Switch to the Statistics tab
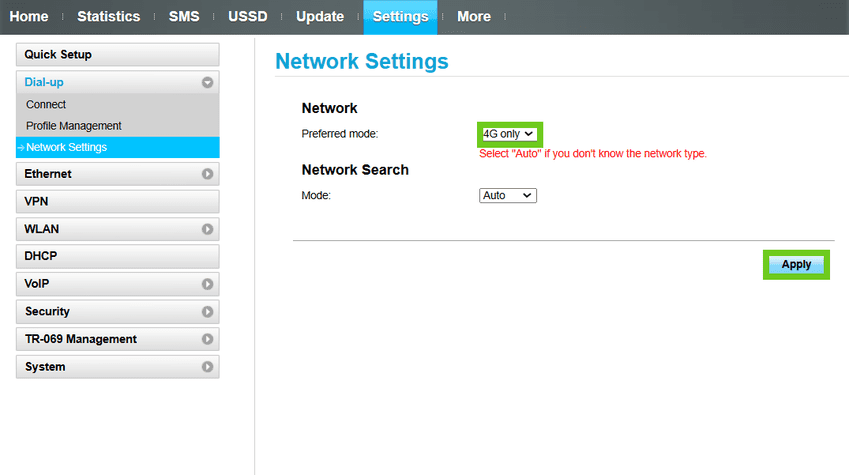This screenshot has width=849, height=475. tap(109, 17)
